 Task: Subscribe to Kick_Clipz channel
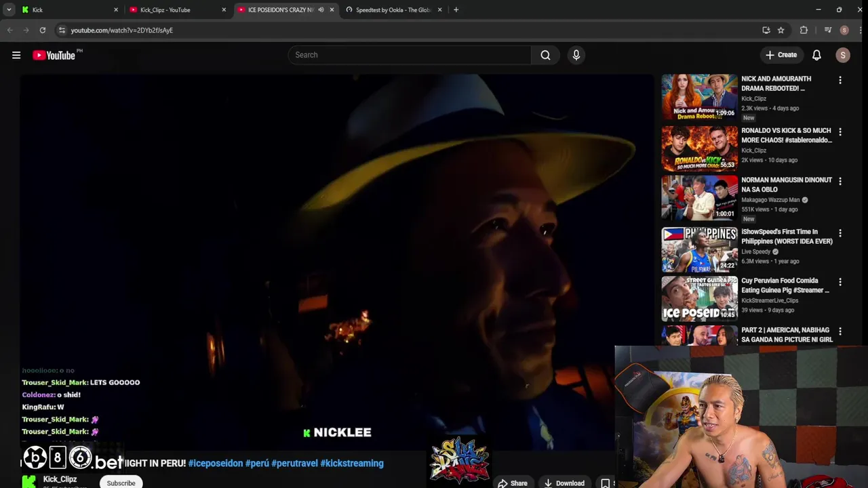[121, 483]
